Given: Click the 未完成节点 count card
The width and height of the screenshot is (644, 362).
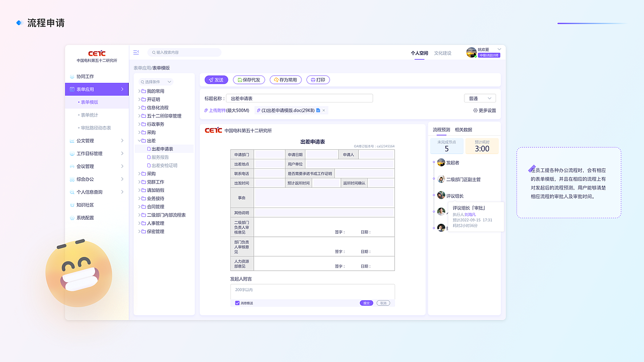Looking at the screenshot, I should coord(446,146).
